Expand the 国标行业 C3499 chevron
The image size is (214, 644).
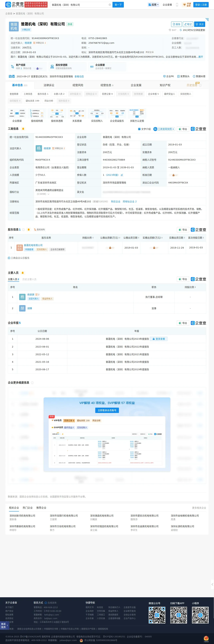(x=48, y=194)
